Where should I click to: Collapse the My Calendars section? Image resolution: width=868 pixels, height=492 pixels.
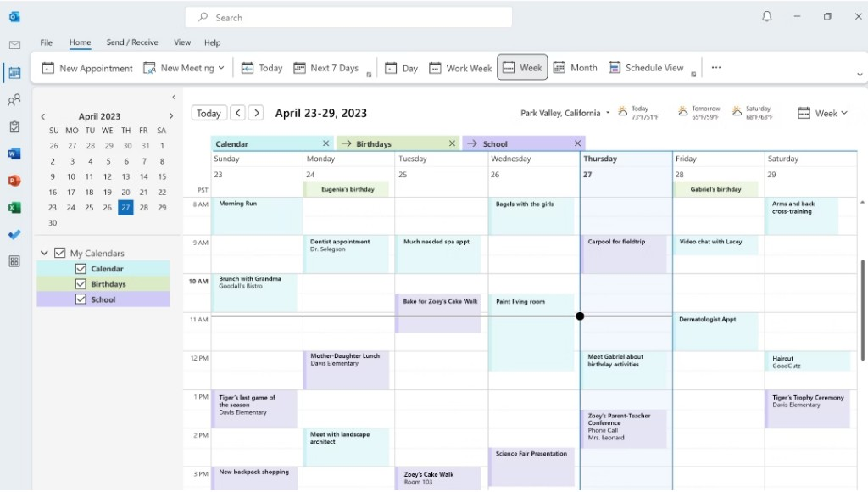(44, 253)
